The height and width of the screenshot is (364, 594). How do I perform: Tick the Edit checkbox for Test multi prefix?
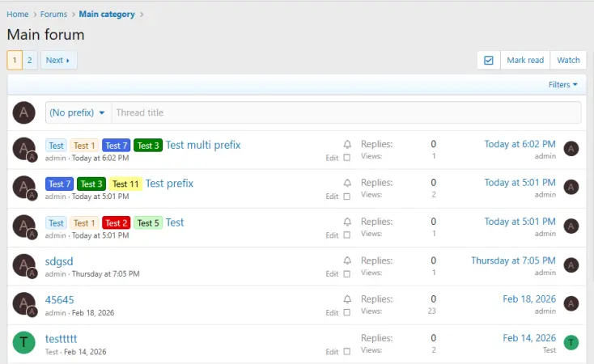[347, 158]
